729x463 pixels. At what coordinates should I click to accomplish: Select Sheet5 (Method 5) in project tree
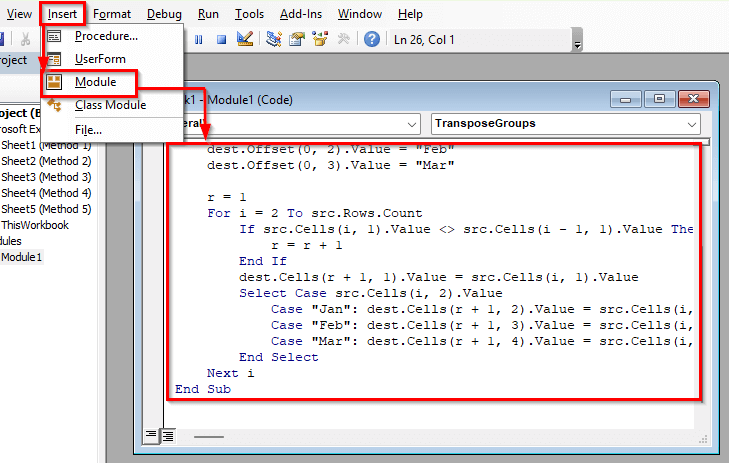point(46,209)
